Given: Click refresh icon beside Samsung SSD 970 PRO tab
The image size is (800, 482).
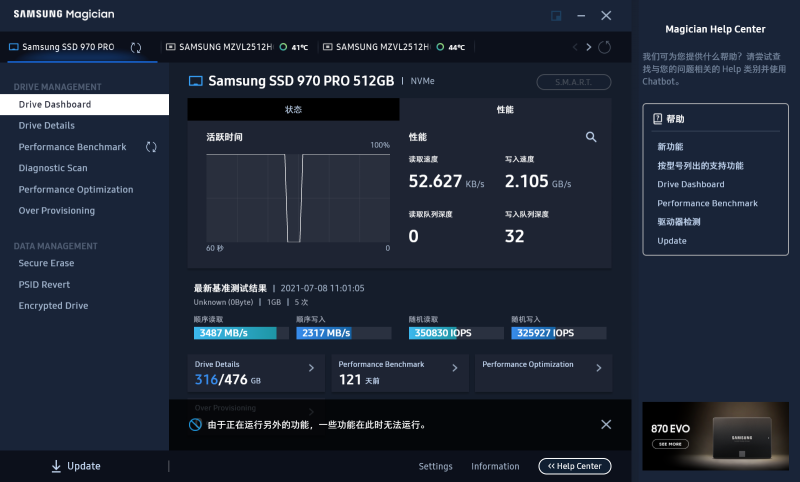Looking at the screenshot, I should (x=136, y=47).
